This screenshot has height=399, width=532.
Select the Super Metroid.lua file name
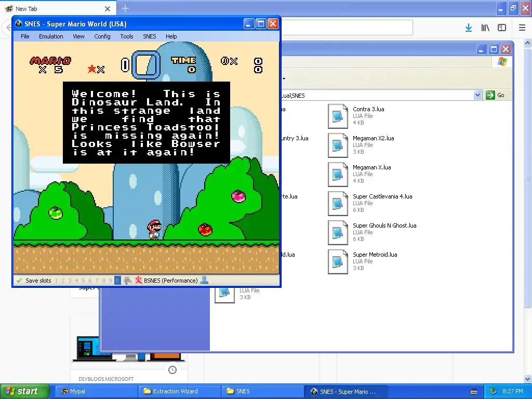coord(375,255)
